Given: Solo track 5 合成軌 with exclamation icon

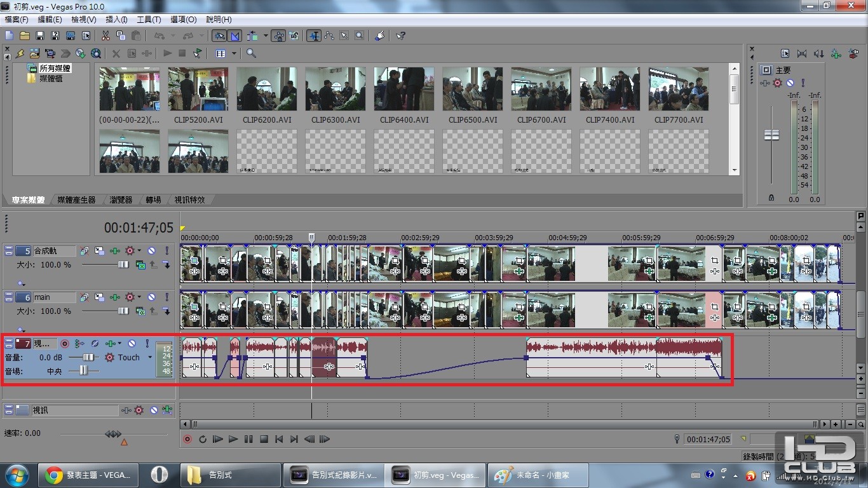Looking at the screenshot, I should coord(166,251).
